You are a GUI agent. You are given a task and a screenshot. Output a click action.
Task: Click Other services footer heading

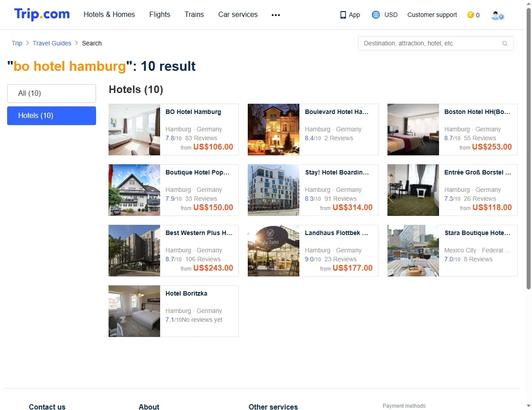pos(273,406)
